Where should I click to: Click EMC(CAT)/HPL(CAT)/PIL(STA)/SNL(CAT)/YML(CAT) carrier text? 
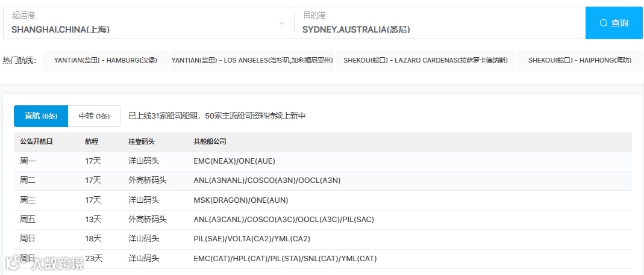click(x=285, y=259)
